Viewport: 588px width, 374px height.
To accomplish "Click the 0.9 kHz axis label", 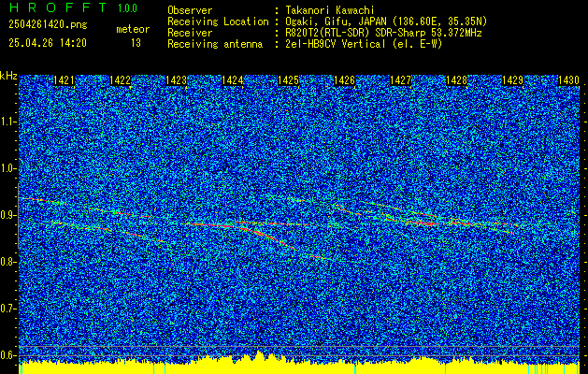I will [7, 215].
